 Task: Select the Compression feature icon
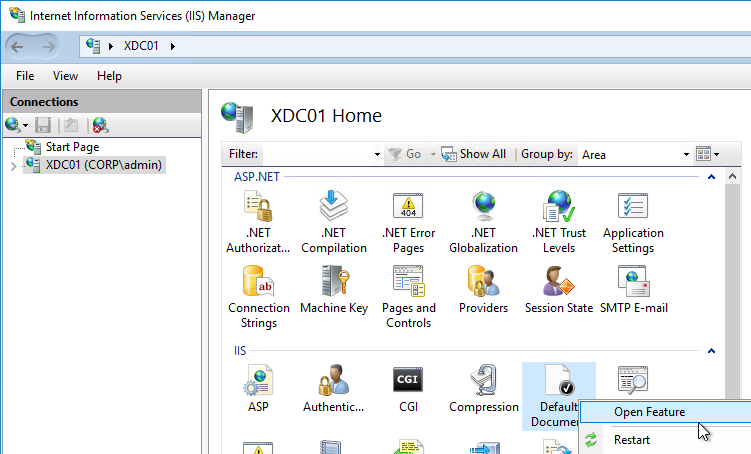[x=483, y=380]
